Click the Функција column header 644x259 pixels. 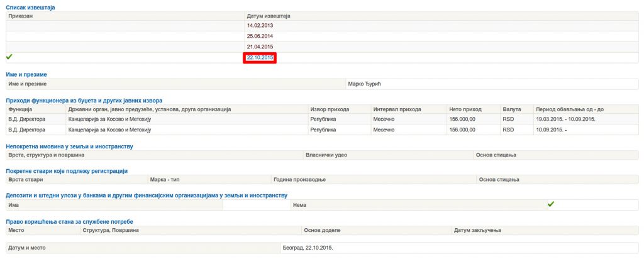[x=19, y=109]
